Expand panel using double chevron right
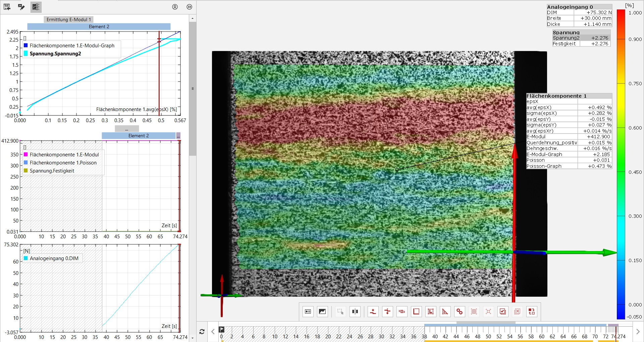 click(190, 7)
